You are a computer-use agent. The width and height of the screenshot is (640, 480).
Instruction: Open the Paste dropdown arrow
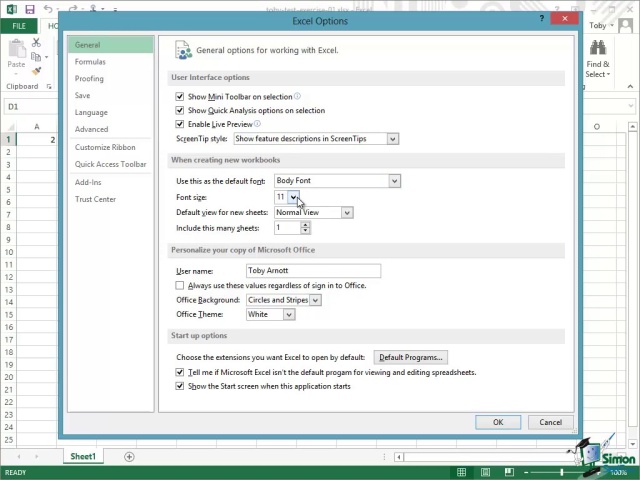tap(16, 74)
